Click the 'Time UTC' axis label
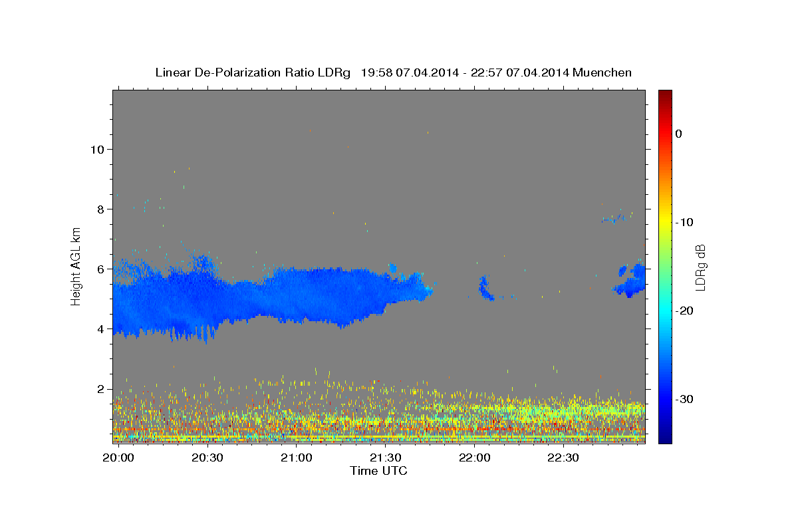 click(378, 471)
